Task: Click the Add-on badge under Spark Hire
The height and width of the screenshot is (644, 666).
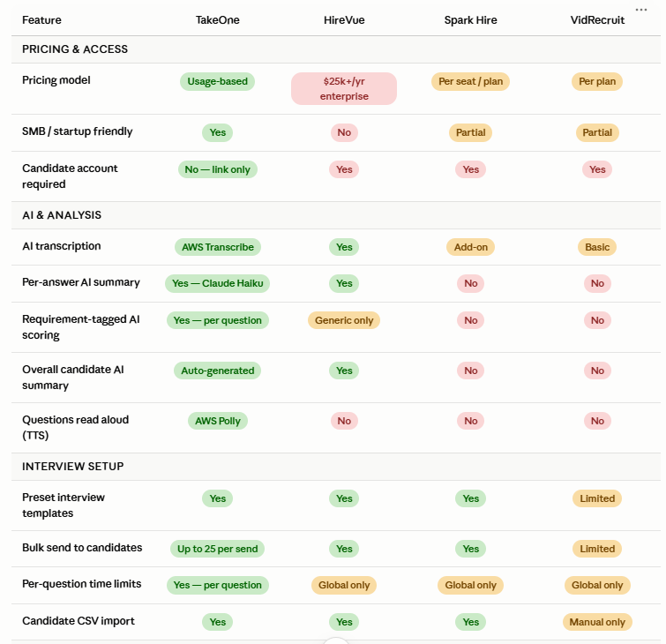Action: 471,247
